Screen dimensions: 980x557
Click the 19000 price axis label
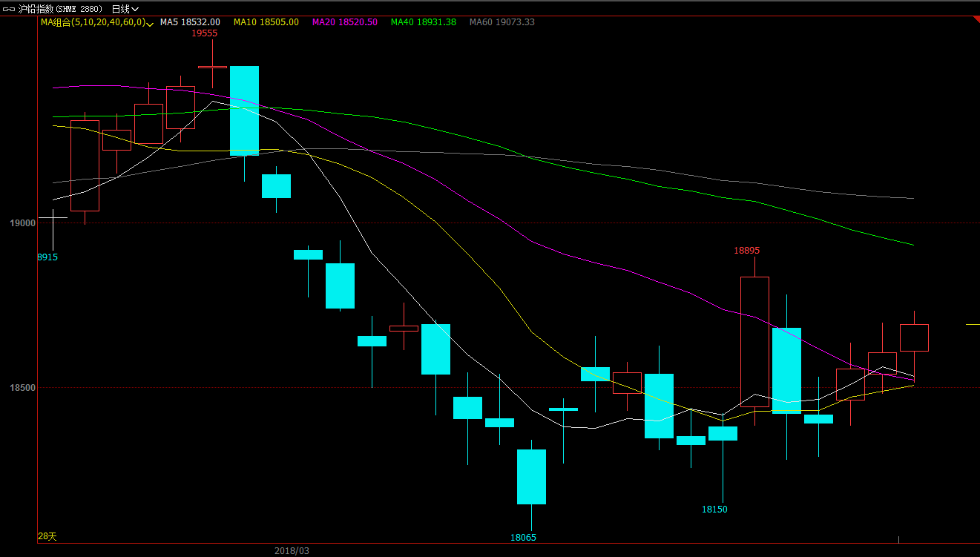(x=22, y=223)
